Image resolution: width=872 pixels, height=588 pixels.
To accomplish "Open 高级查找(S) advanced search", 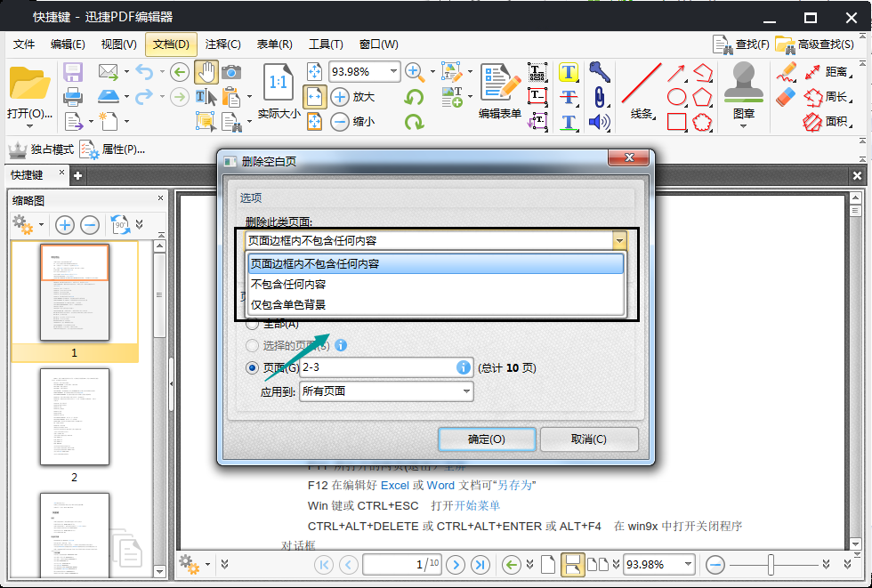I will tap(815, 44).
